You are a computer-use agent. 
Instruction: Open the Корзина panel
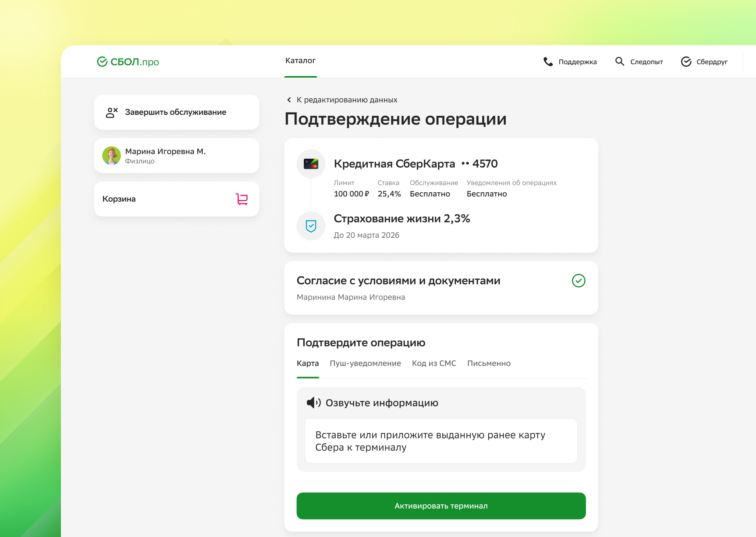[x=177, y=199]
